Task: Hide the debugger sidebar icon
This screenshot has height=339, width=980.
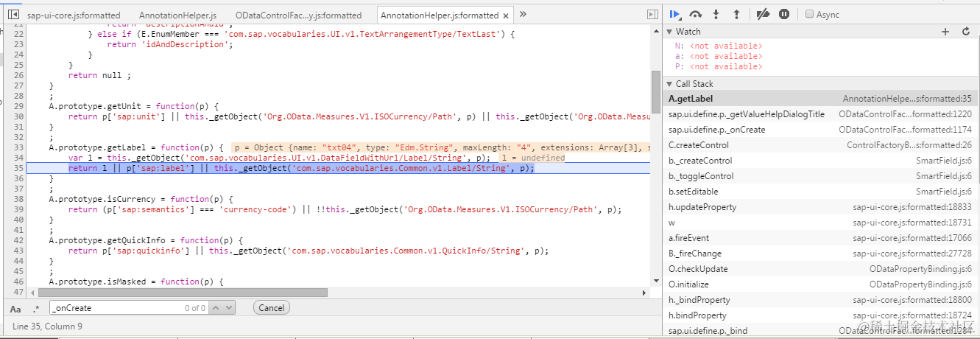Action: pyautogui.click(x=652, y=14)
